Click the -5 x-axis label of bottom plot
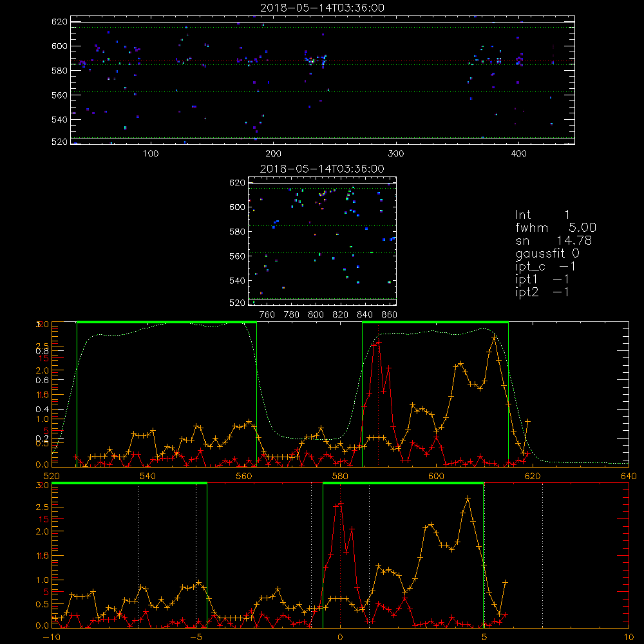644x644 pixels. tap(196, 637)
